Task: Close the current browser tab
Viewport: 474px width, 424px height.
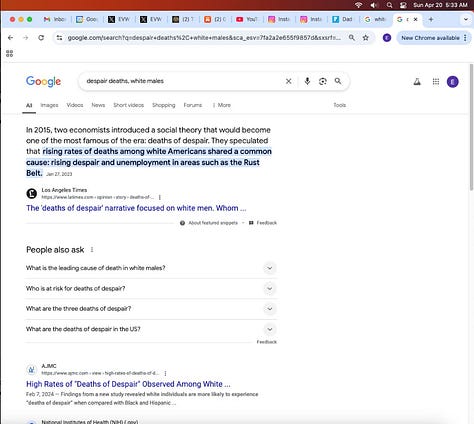Action: pyautogui.click(x=416, y=19)
